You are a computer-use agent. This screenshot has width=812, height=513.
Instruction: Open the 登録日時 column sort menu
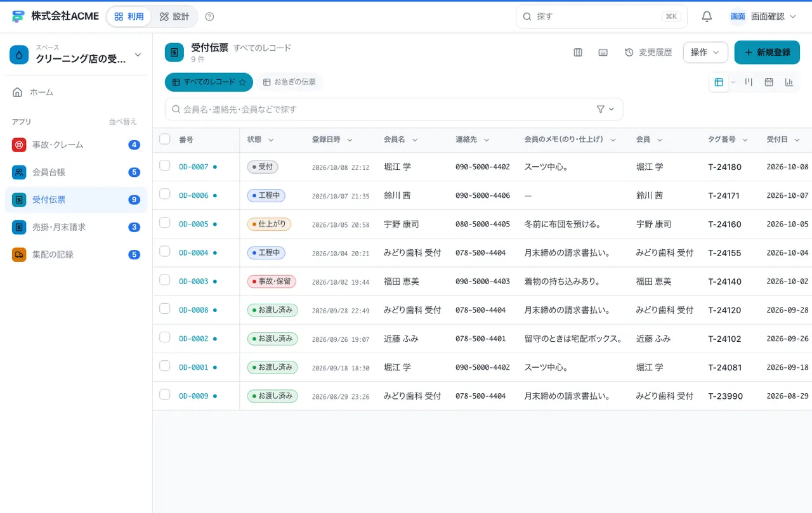350,140
